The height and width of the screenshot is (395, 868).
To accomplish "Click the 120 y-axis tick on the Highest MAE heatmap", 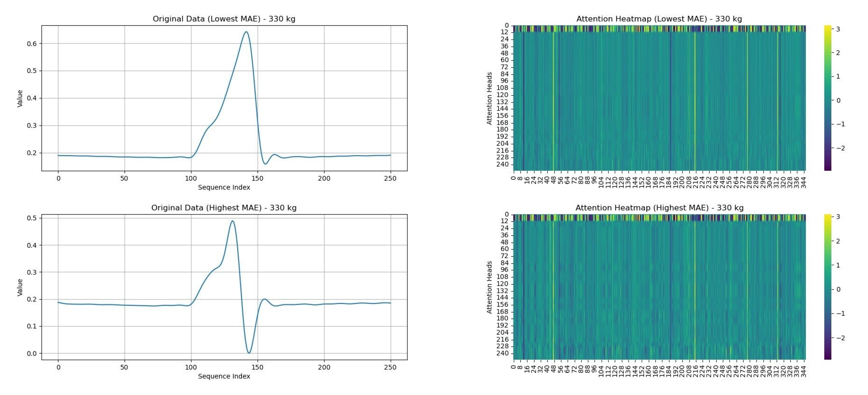I will coord(502,284).
